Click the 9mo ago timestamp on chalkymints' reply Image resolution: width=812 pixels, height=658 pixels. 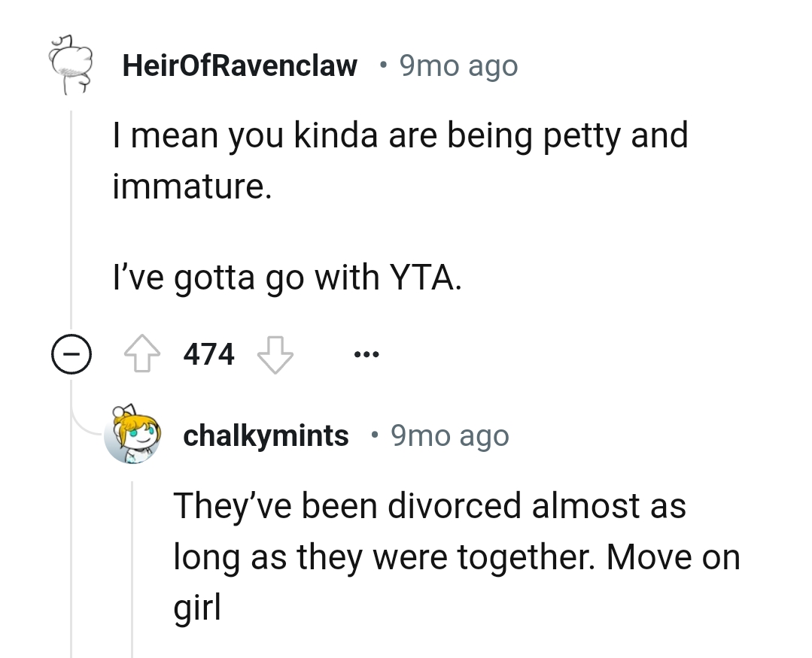click(x=449, y=435)
